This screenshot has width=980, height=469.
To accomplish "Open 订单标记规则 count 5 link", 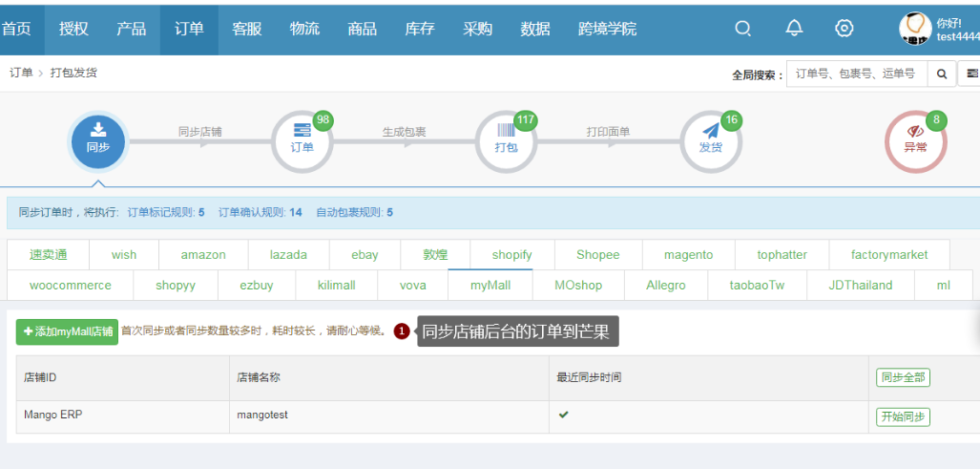I will 166,212.
